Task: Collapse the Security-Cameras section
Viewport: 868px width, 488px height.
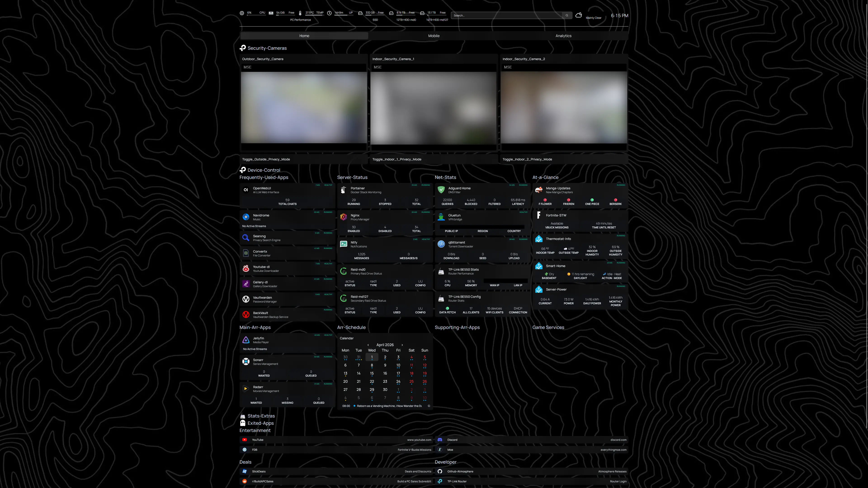Action: coord(267,48)
